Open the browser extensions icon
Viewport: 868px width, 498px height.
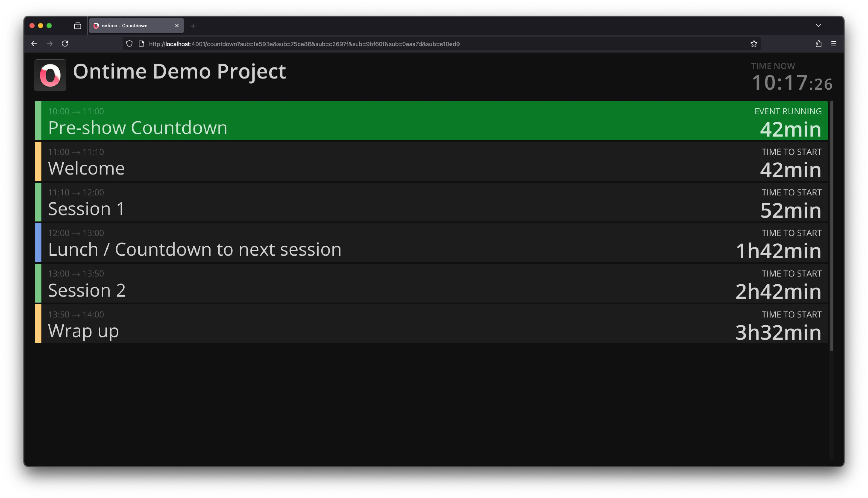[x=818, y=44]
